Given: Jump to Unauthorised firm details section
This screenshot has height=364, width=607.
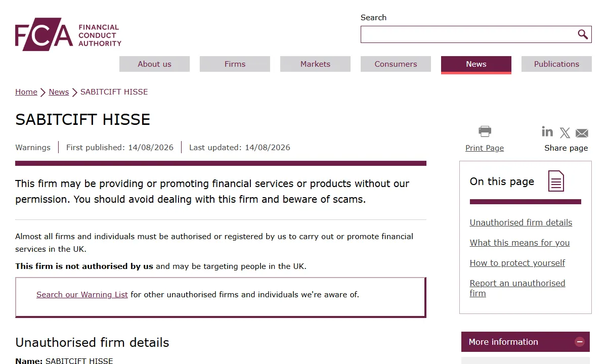Looking at the screenshot, I should tap(521, 222).
